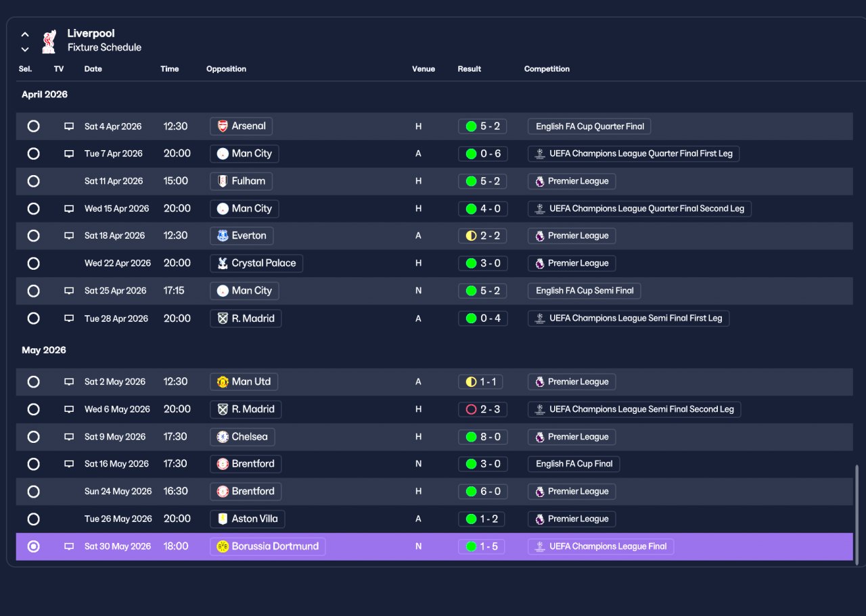Click the Everton club badge
The height and width of the screenshot is (616, 866).
coord(223,236)
